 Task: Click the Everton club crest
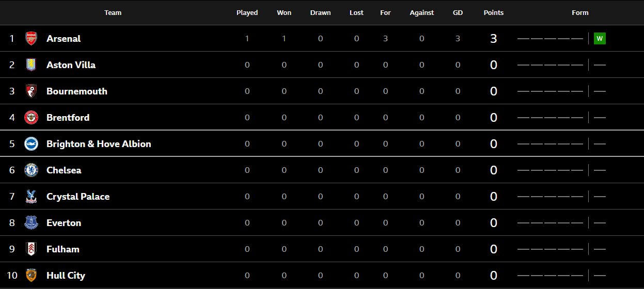pos(32,222)
